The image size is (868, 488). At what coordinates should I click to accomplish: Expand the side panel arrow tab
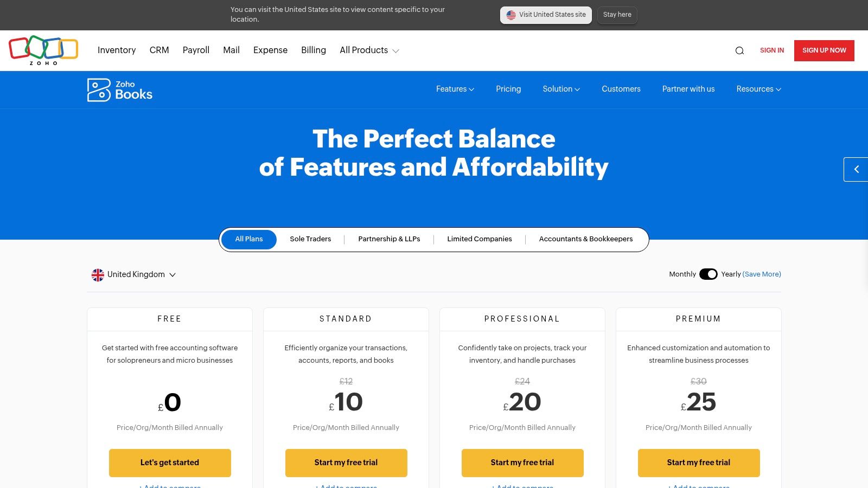click(856, 169)
